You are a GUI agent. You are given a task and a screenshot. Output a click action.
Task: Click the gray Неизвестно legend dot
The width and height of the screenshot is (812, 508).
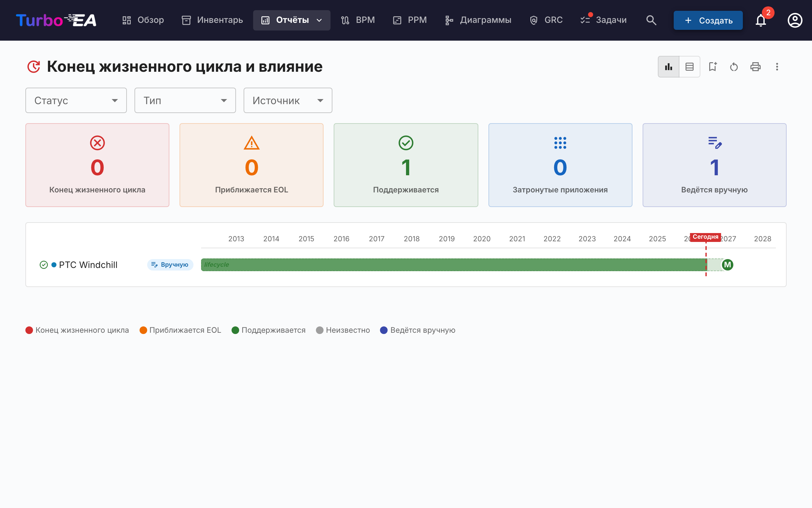(320, 330)
